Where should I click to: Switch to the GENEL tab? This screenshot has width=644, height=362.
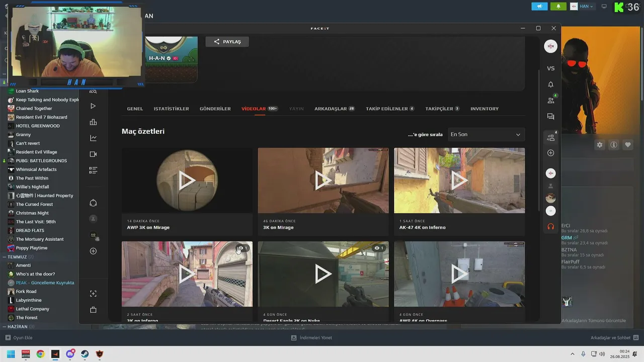[x=135, y=109]
